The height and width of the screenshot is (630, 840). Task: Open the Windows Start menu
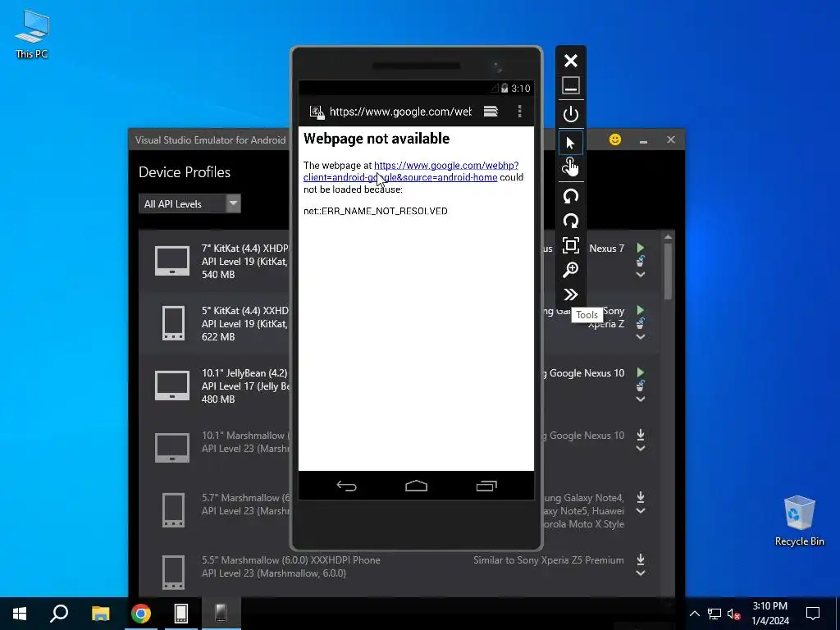pos(20,614)
